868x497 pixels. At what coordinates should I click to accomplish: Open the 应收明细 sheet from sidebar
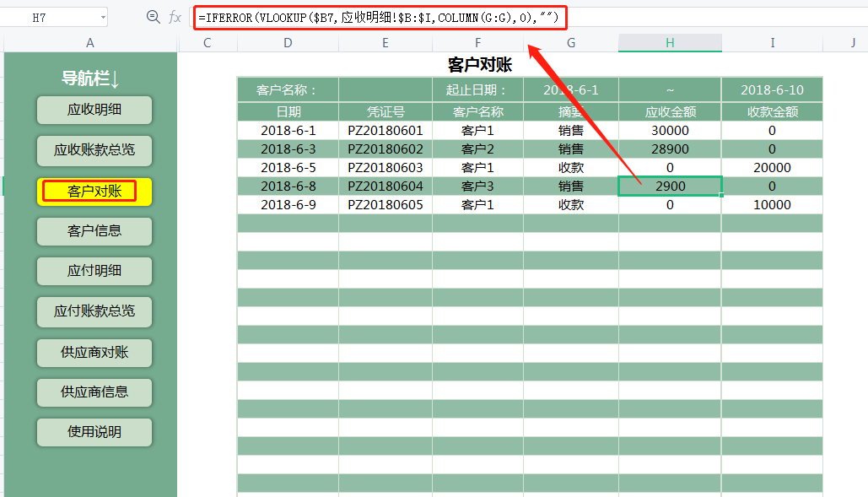94,111
